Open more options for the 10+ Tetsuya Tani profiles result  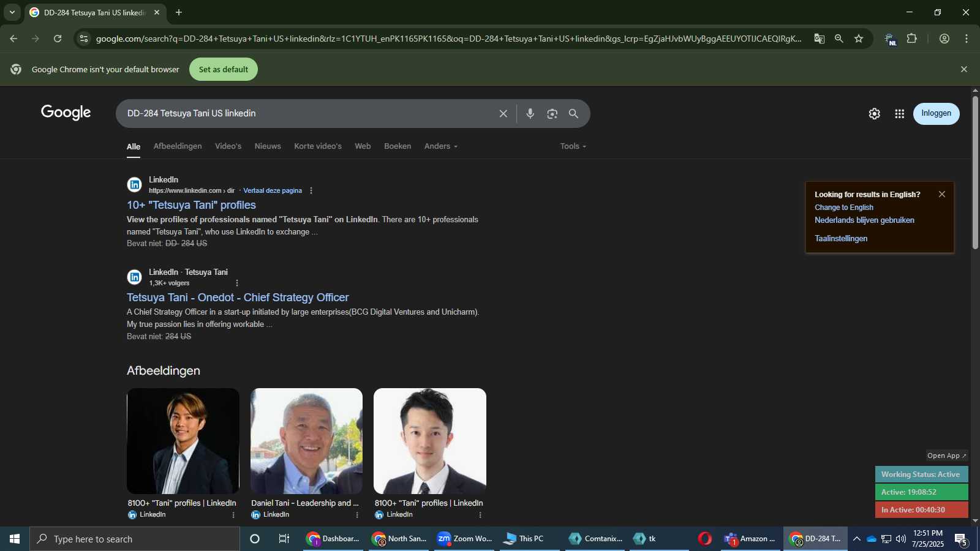pyautogui.click(x=311, y=190)
